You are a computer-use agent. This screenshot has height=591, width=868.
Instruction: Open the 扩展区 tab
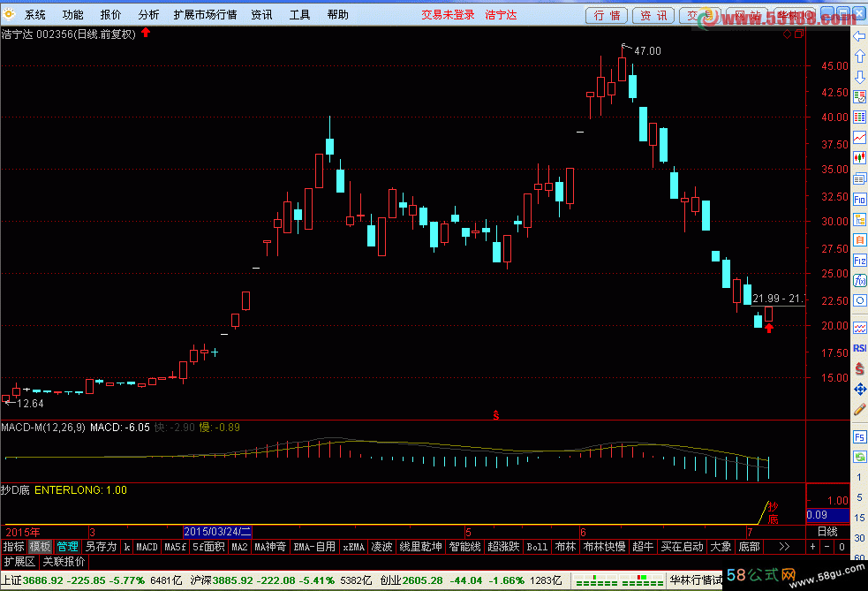19,562
